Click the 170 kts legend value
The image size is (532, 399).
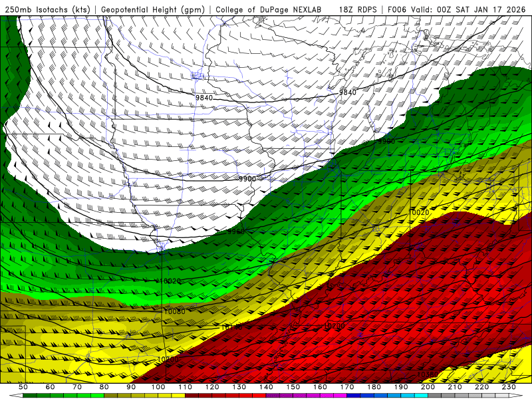click(x=347, y=387)
